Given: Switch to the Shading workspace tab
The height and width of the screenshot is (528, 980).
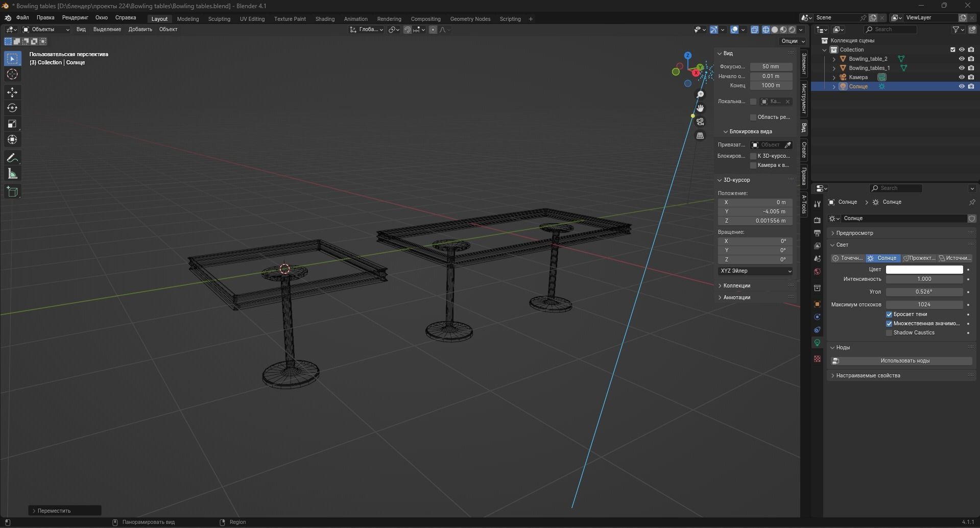Looking at the screenshot, I should (325, 19).
